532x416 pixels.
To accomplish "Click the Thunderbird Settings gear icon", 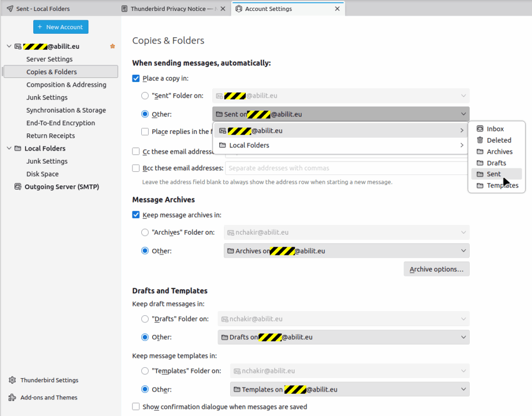I will point(12,380).
